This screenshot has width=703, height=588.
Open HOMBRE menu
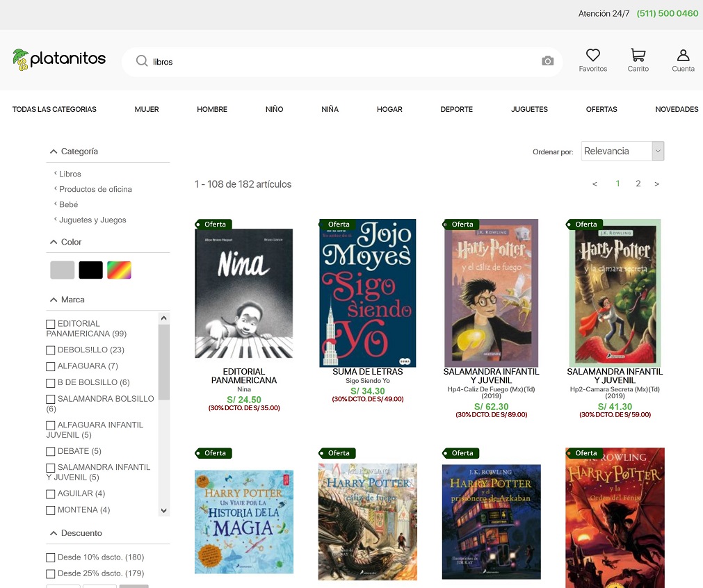(212, 109)
